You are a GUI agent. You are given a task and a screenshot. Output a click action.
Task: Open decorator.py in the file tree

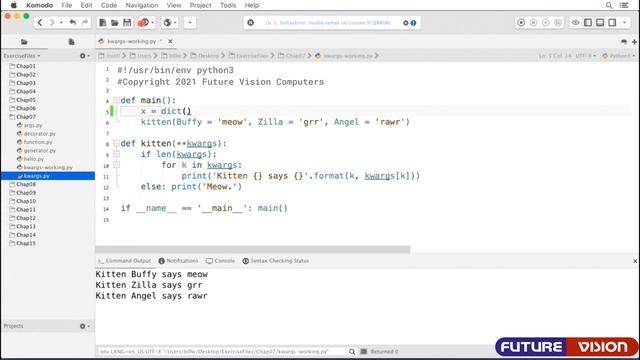(39, 133)
